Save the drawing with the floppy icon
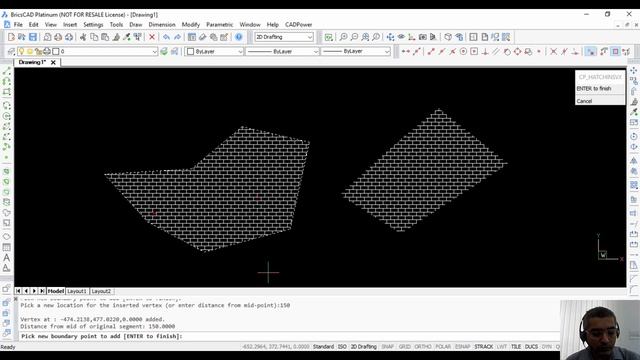Screen dimensions: 640x360 (33, 37)
